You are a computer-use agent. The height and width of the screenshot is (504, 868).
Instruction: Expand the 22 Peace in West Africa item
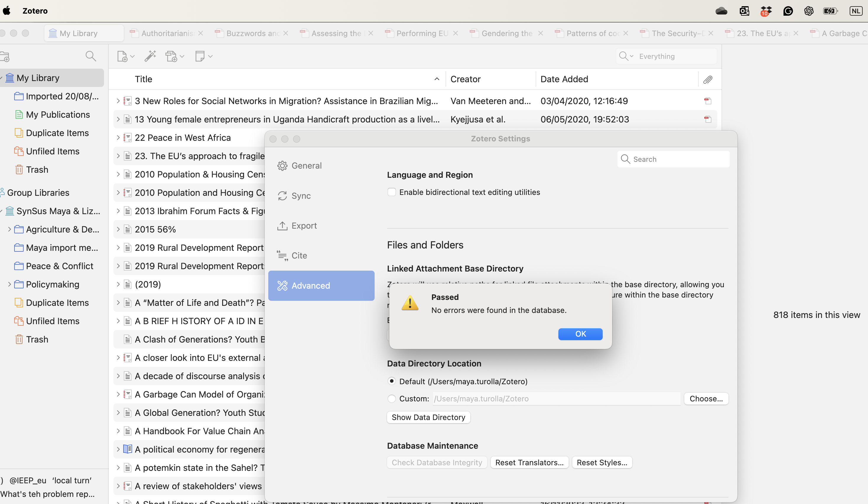pos(118,138)
